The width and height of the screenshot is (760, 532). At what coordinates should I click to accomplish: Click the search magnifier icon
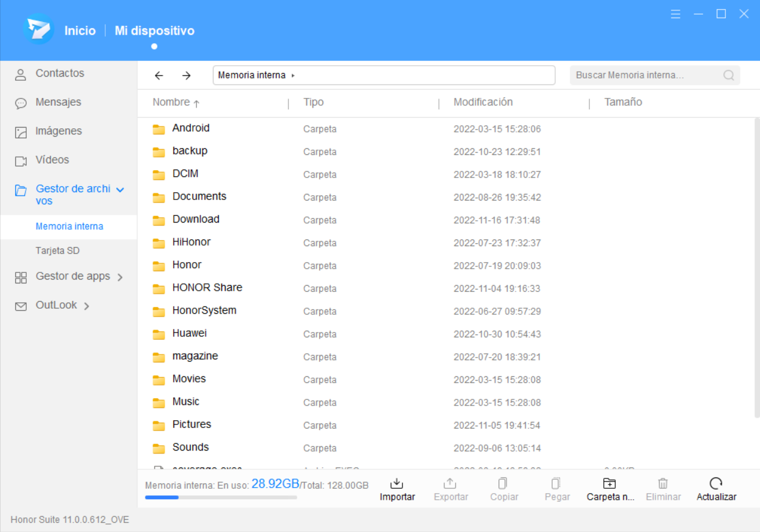[x=728, y=75]
